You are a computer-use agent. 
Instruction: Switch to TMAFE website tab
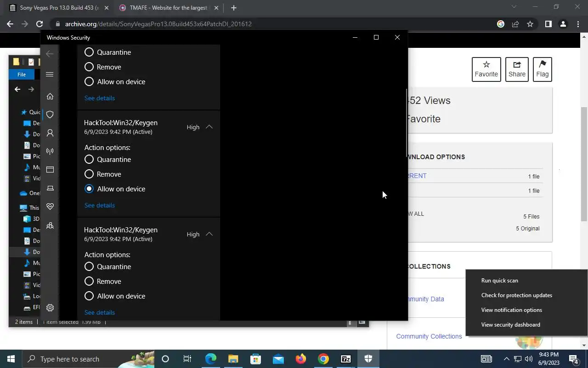tap(167, 8)
